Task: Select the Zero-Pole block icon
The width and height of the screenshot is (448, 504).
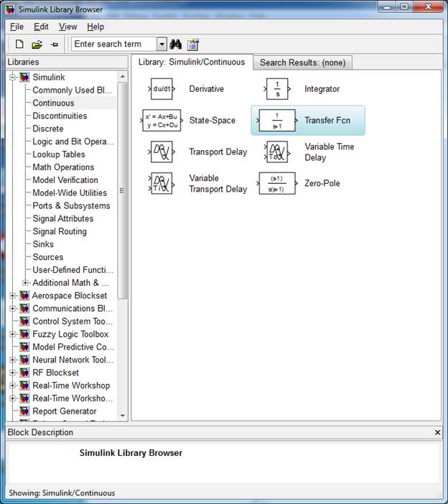Action: [x=276, y=183]
